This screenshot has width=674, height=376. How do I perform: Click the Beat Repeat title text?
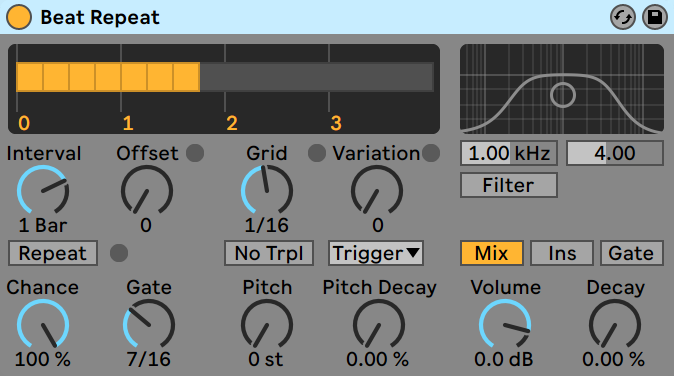(100, 18)
